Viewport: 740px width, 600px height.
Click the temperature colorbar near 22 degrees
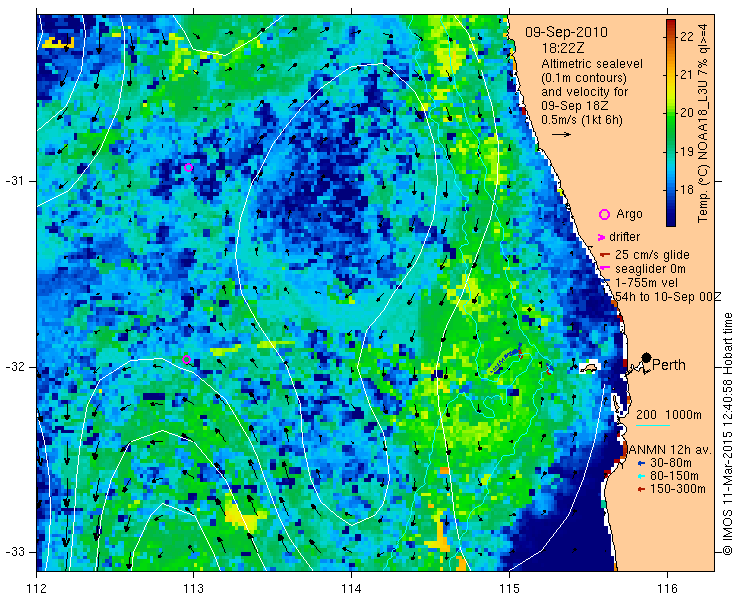click(x=671, y=36)
